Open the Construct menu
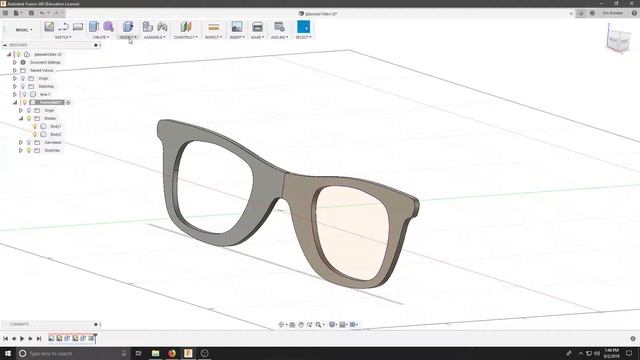The width and height of the screenshot is (640, 360). (x=186, y=37)
